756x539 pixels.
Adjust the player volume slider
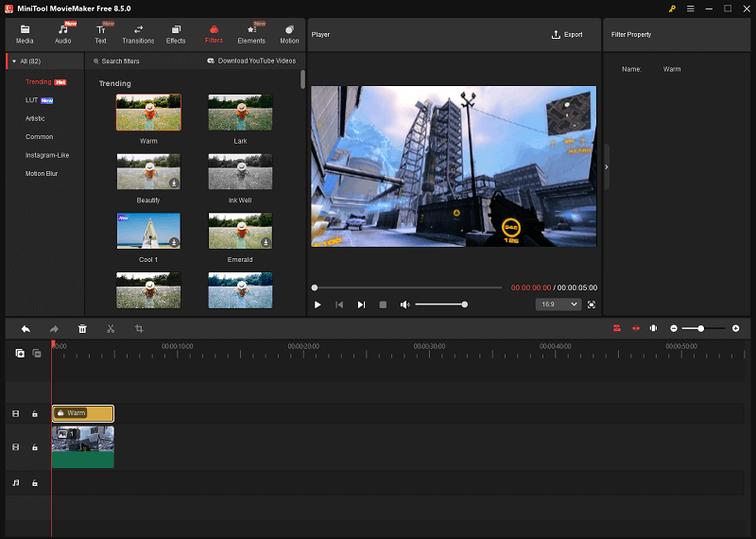coord(441,304)
